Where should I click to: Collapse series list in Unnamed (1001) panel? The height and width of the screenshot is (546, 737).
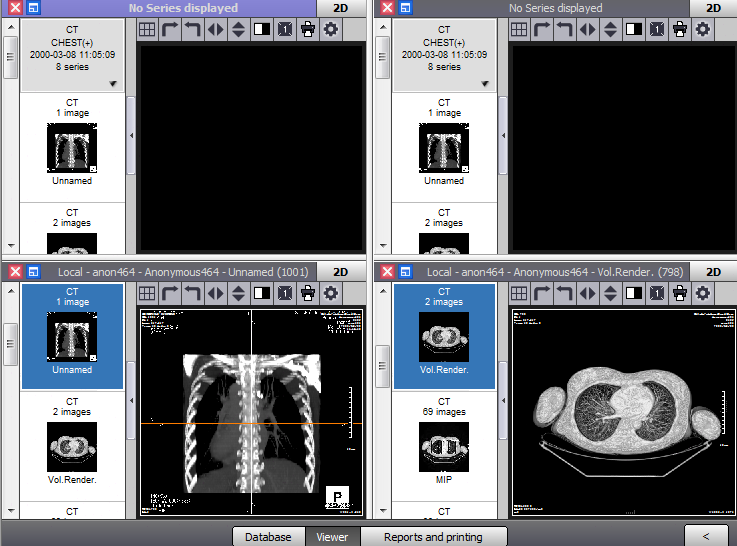pyautogui.click(x=131, y=400)
